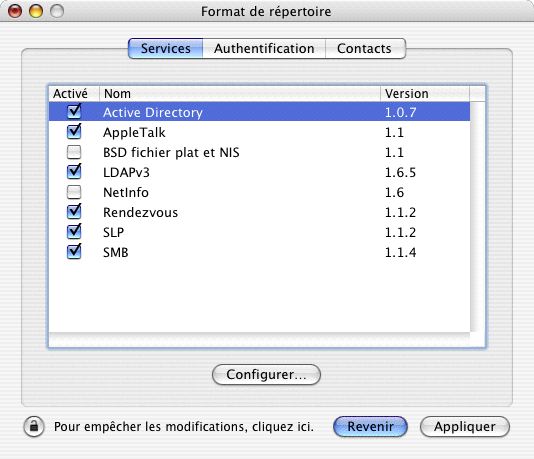This screenshot has height=459, width=534.
Task: Enable BSD fichier plat et NIS checkbox
Action: [x=74, y=152]
